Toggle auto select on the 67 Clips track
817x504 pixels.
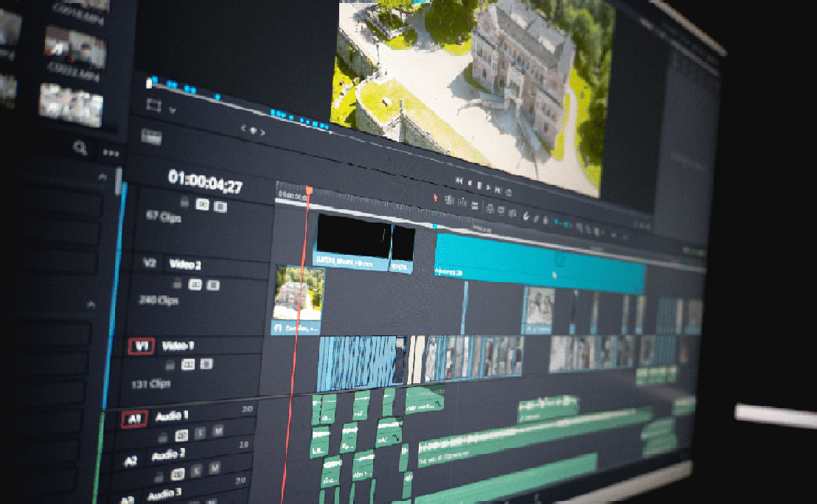point(202,204)
